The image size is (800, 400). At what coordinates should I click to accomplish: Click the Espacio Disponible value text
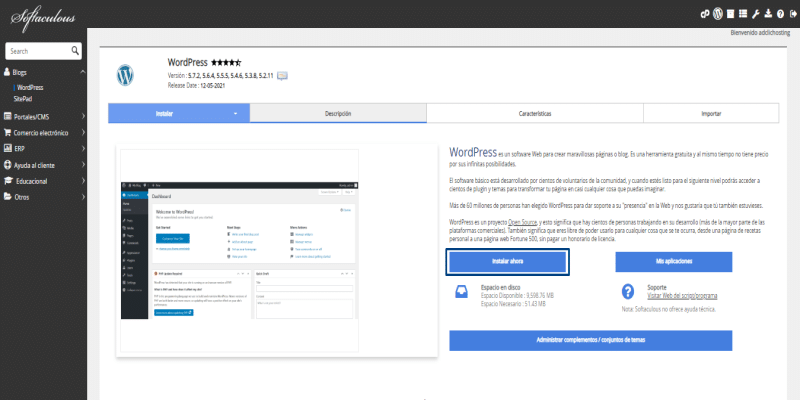coord(517,295)
